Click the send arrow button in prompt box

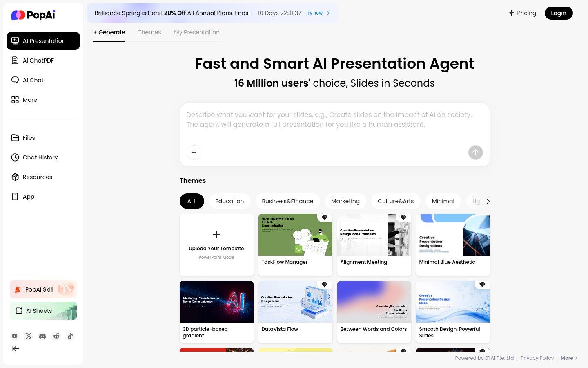coord(476,153)
